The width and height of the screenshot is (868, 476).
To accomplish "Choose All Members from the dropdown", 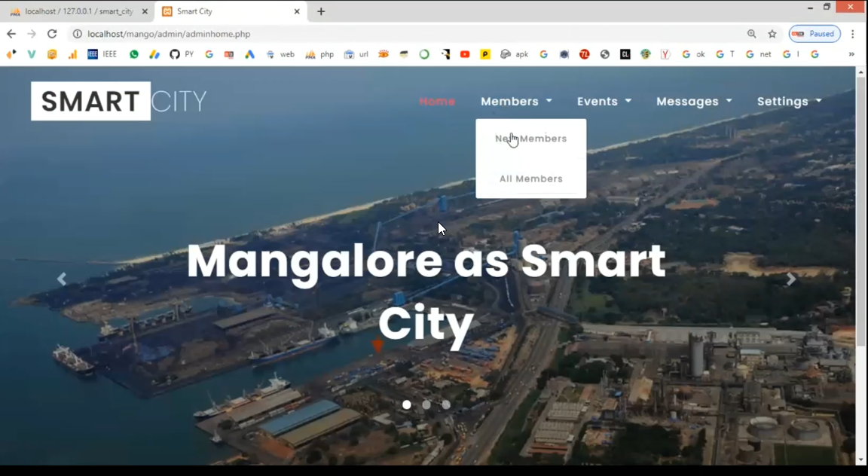I will tap(530, 178).
